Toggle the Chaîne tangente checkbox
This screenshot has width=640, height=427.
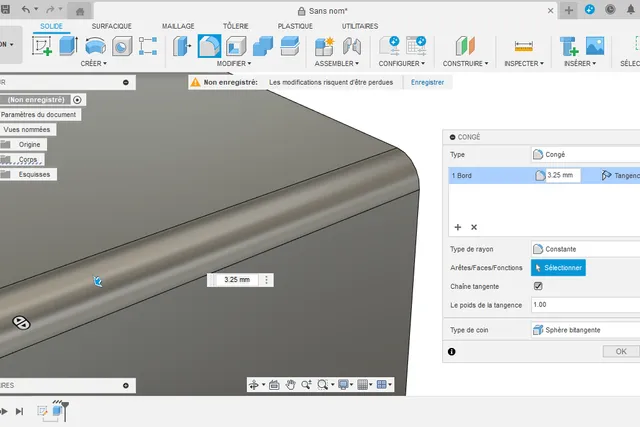[x=538, y=286]
